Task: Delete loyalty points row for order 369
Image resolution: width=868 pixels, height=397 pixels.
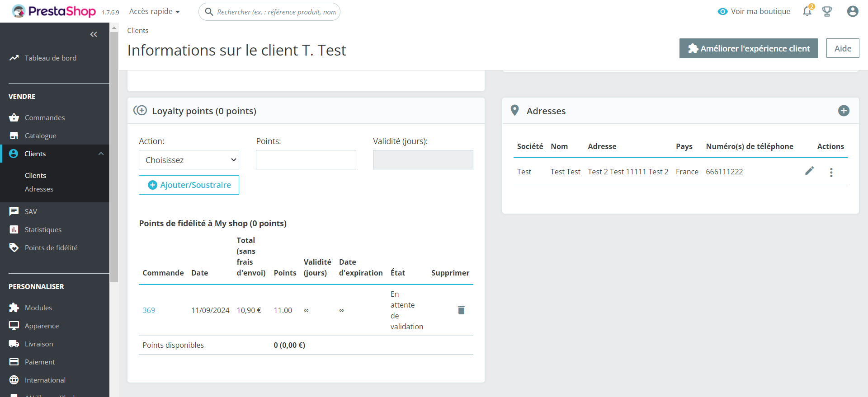Action: click(x=461, y=310)
